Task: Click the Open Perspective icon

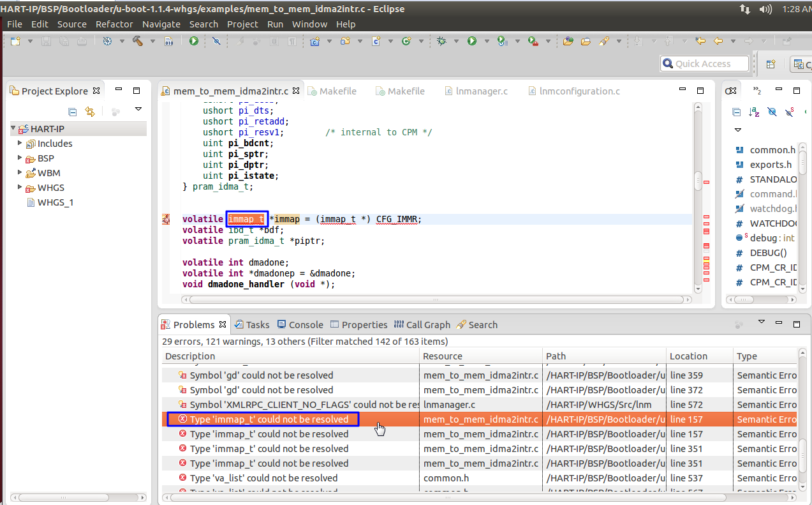Action: [771, 64]
